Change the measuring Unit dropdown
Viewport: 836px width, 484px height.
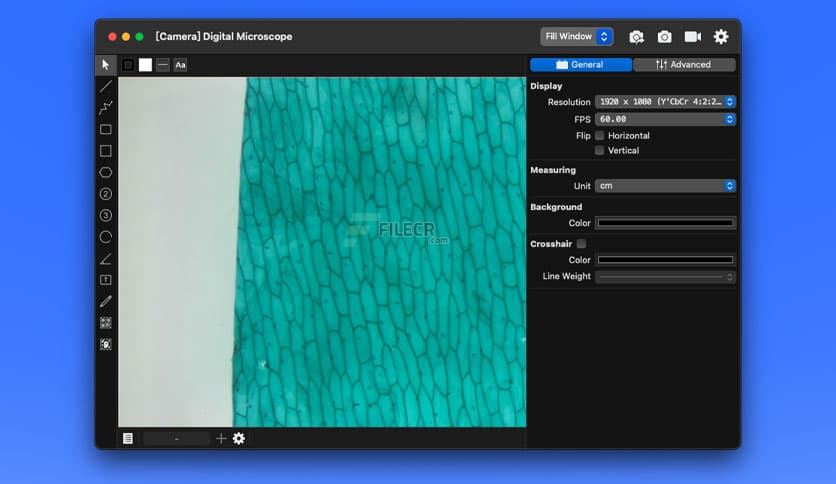(665, 186)
